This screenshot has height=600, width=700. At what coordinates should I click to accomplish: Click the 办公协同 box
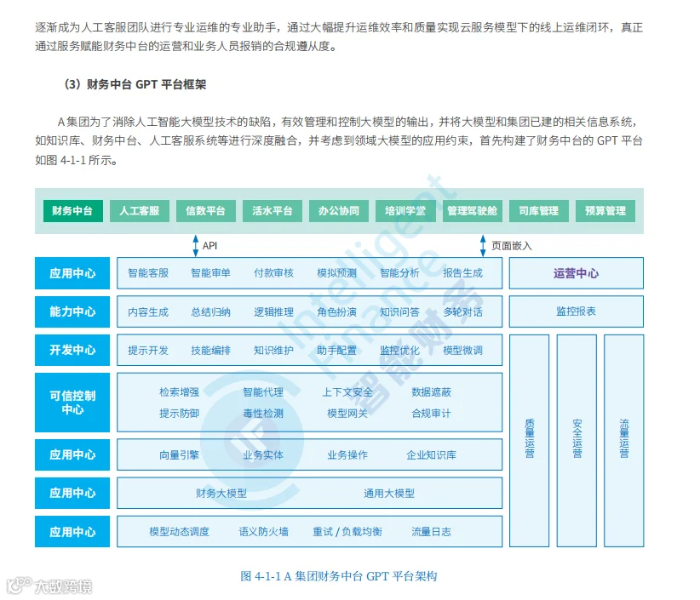click(x=339, y=210)
